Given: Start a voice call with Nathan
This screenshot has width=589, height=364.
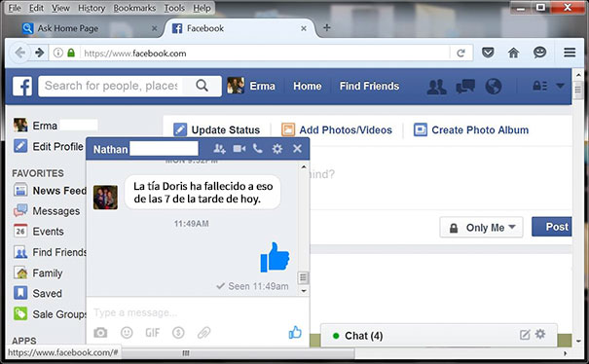Looking at the screenshot, I should (258, 149).
